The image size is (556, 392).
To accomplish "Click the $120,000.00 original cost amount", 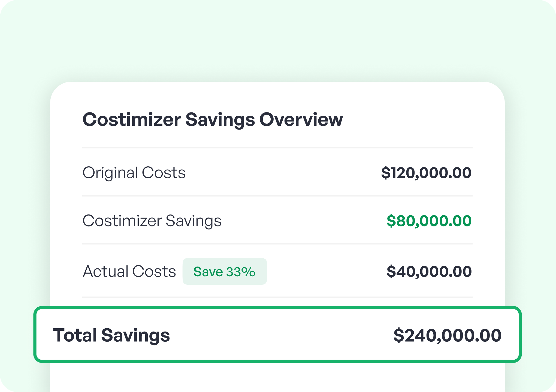I will pyautogui.click(x=426, y=173).
